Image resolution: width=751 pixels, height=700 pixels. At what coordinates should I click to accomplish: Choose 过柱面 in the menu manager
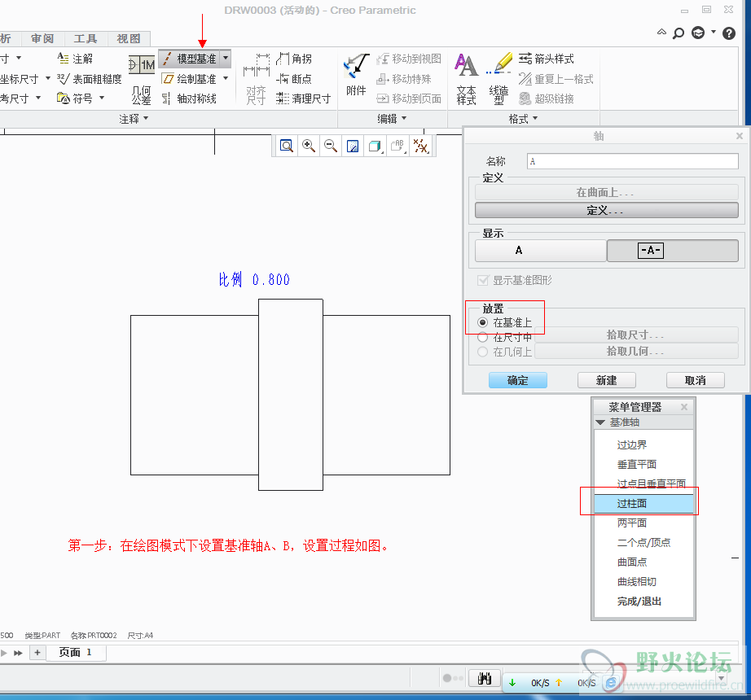pyautogui.click(x=643, y=503)
